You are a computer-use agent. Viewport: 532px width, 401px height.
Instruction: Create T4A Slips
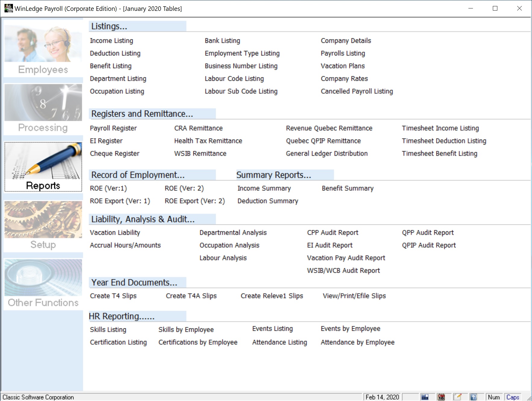pyautogui.click(x=191, y=296)
